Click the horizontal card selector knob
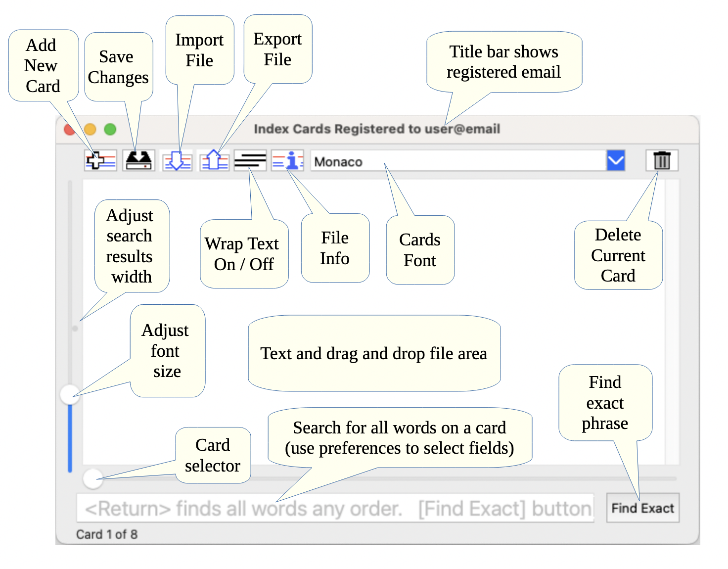Image resolution: width=728 pixels, height=569 pixels. coord(92,478)
